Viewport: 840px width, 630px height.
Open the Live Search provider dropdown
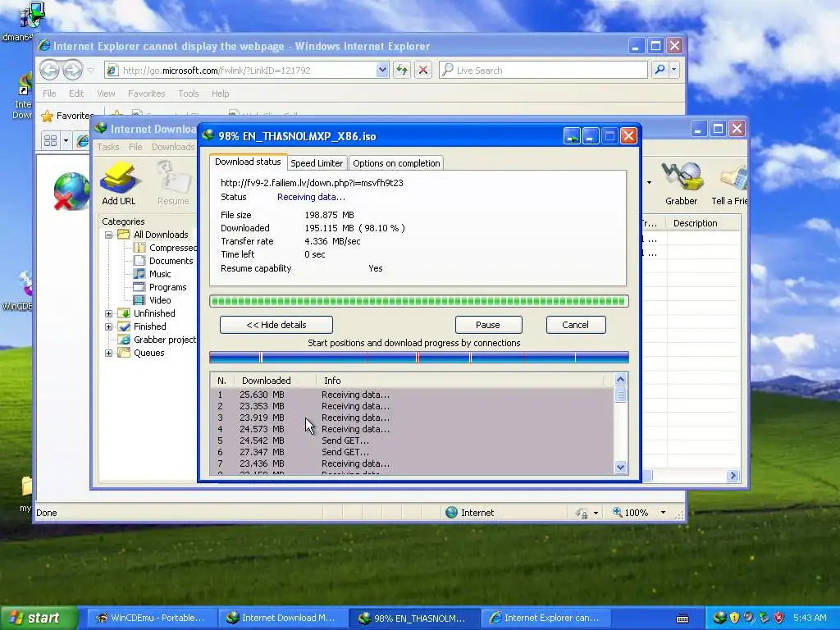[674, 70]
